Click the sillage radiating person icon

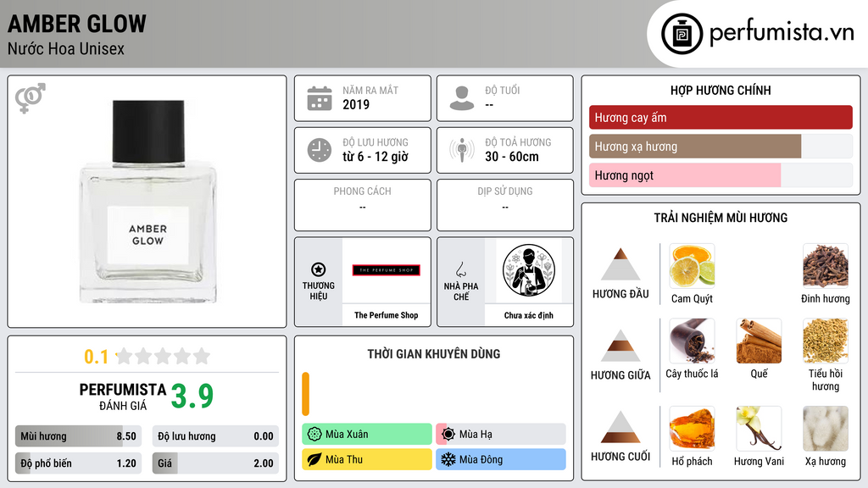(462, 150)
